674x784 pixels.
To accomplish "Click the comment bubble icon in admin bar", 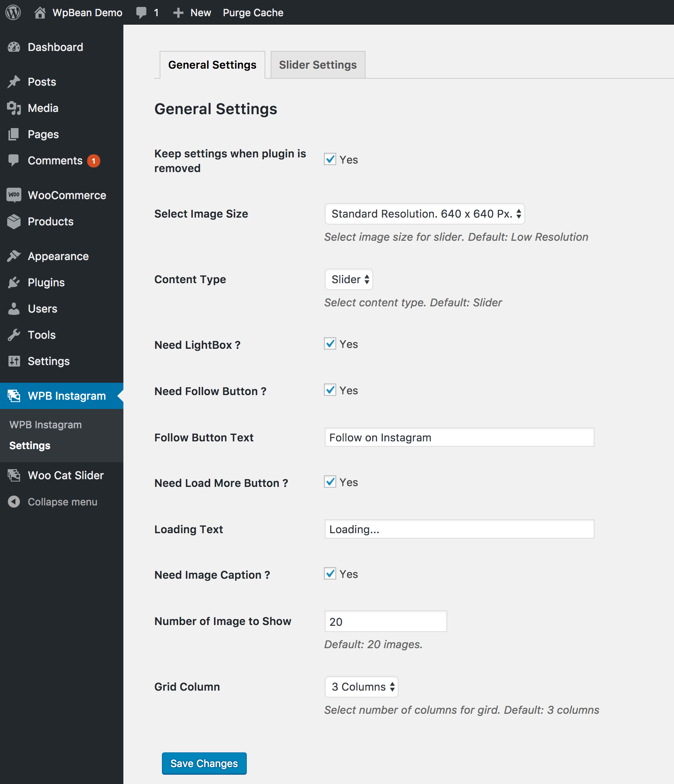I will click(x=141, y=12).
